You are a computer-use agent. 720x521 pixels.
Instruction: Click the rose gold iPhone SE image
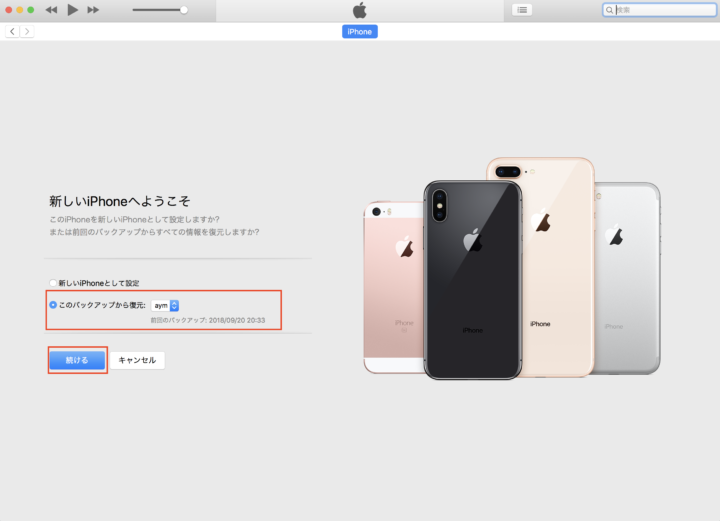coord(394,287)
